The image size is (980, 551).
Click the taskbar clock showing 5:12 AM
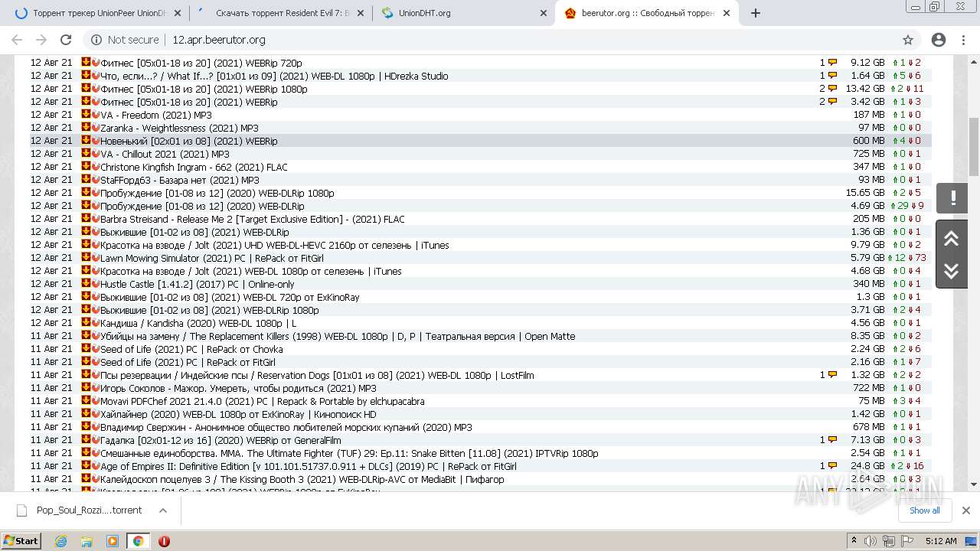point(941,541)
